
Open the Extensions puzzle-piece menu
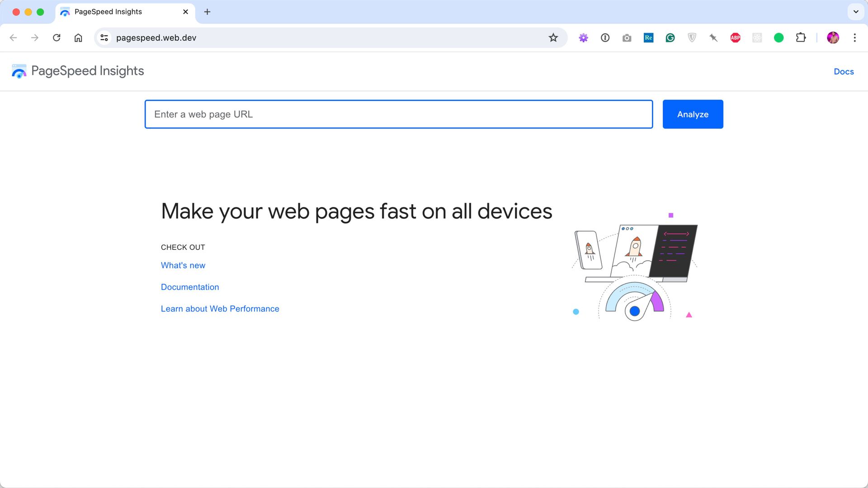(x=801, y=38)
